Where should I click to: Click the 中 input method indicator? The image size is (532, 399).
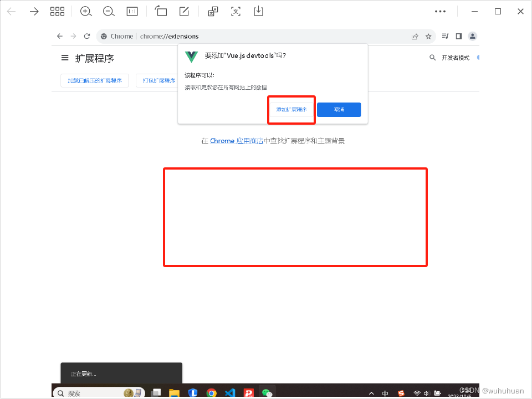click(x=385, y=393)
